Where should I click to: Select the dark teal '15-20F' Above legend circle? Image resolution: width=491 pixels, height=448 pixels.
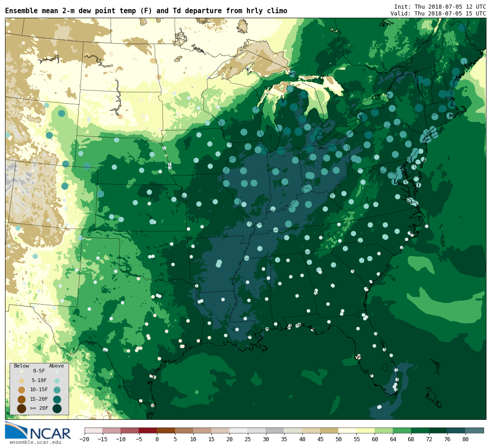tap(57, 399)
